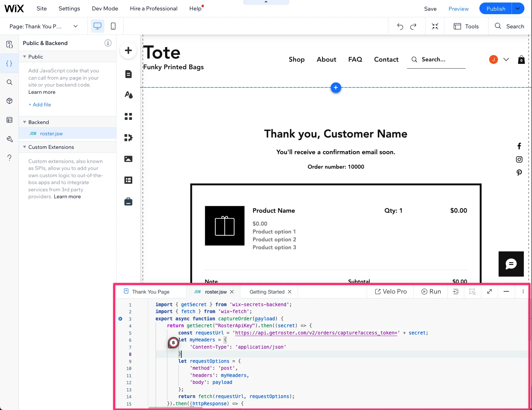The width and height of the screenshot is (532, 410).
Task: Expand the code panel to full screen
Action: coord(489,292)
